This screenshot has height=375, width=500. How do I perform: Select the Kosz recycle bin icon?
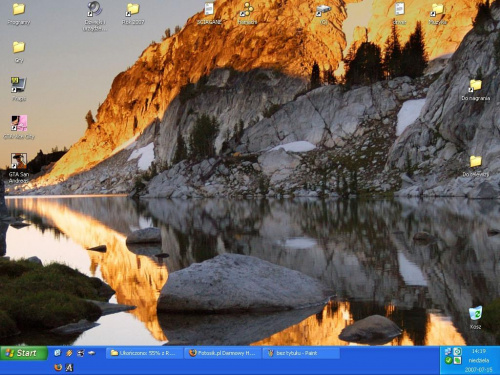point(475,318)
